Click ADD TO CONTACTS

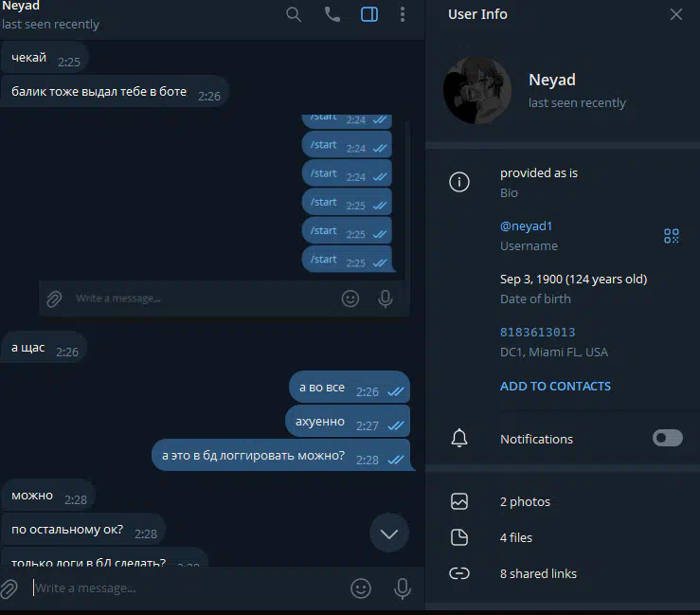pyautogui.click(x=555, y=387)
